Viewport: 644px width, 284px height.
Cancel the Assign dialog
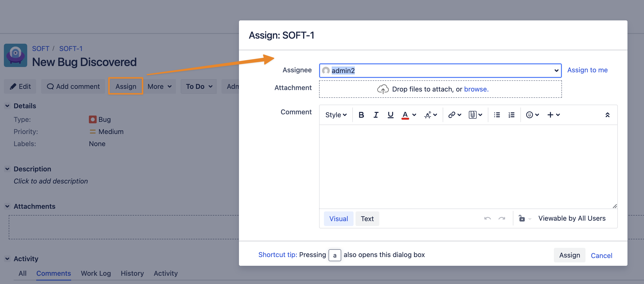601,255
